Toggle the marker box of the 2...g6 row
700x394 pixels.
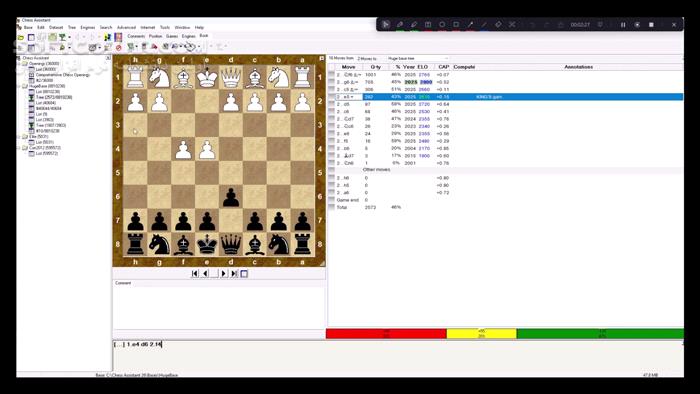click(x=331, y=82)
